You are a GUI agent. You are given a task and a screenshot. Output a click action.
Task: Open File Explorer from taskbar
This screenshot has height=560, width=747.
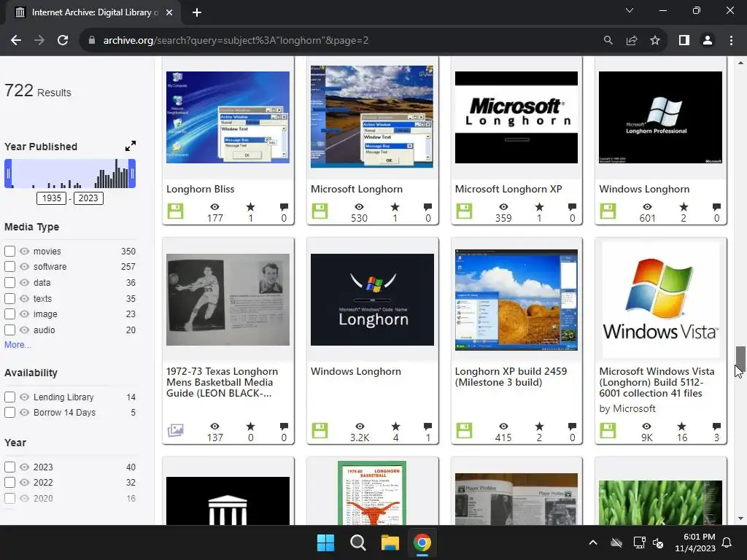(x=390, y=542)
